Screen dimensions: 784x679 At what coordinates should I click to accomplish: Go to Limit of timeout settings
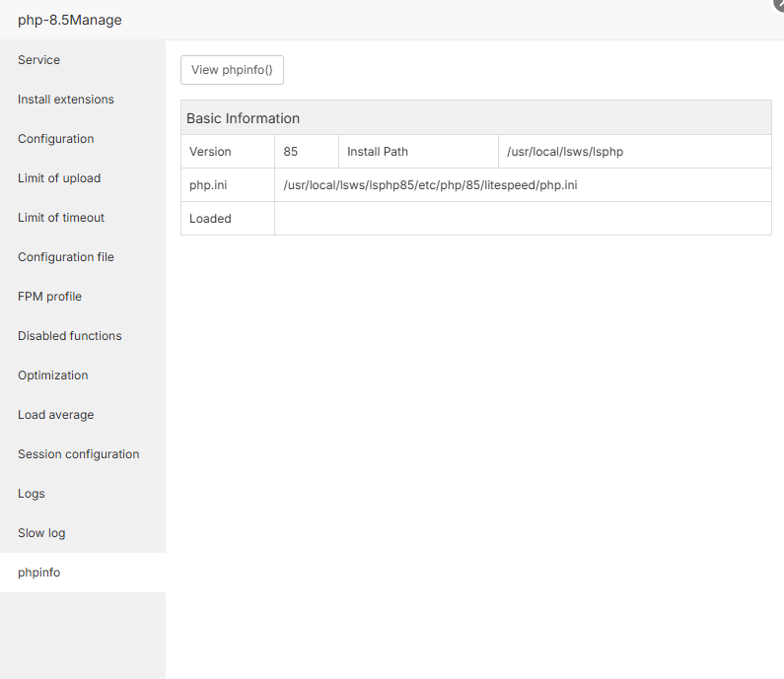point(61,218)
